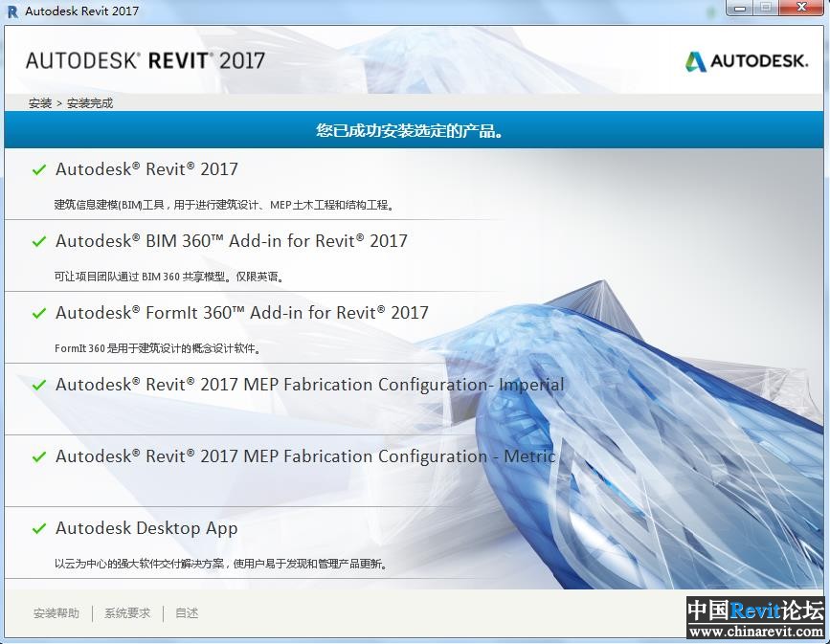Click the 'AUTODESK REVIT 2017' header title
The image size is (830, 644).
(146, 61)
